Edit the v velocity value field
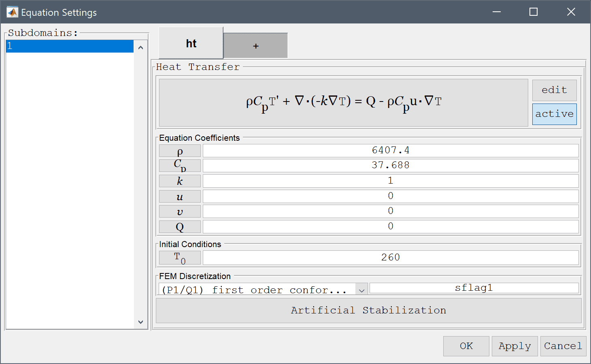The width and height of the screenshot is (591, 364). (x=391, y=211)
